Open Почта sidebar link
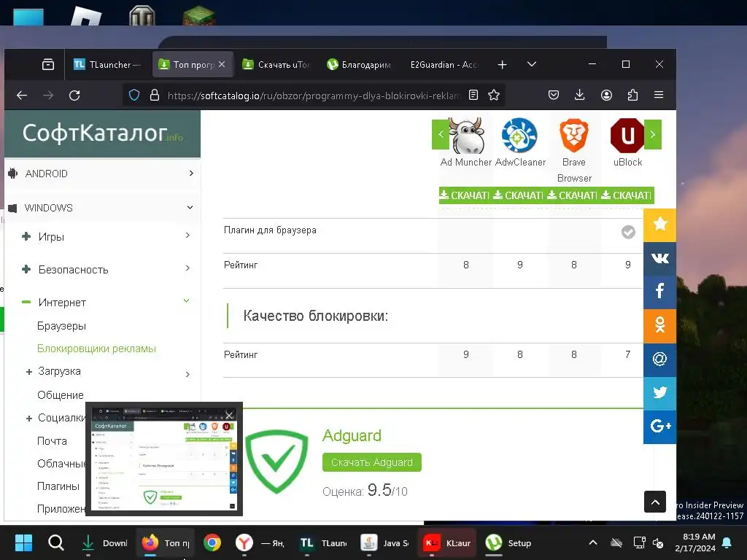This screenshot has height=560, width=747. pos(52,441)
